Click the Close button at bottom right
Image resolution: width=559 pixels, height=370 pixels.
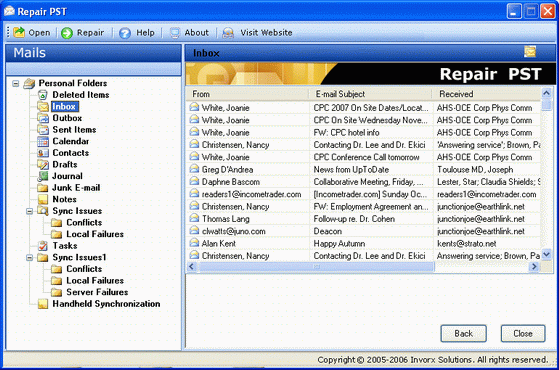pyautogui.click(x=523, y=334)
